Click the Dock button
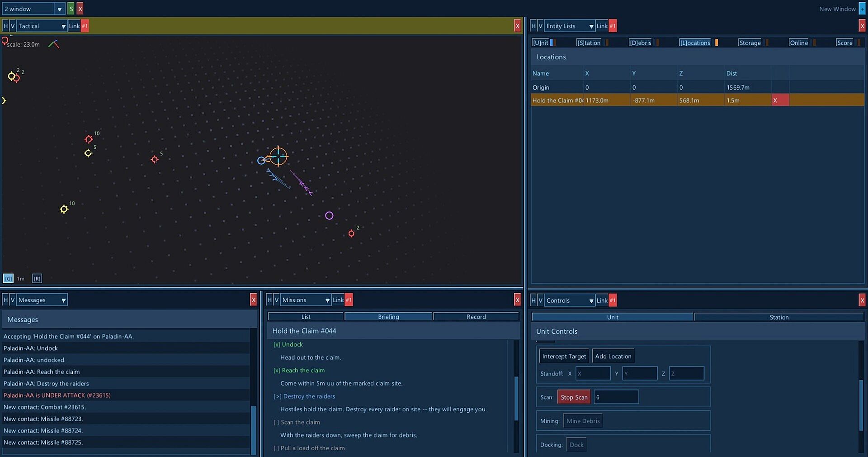The image size is (868, 457). click(x=576, y=444)
